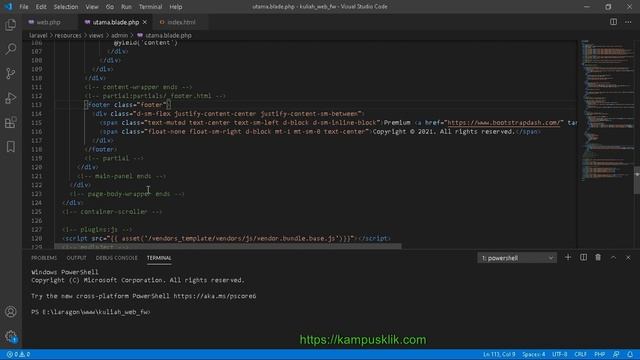The width and height of the screenshot is (640, 360).
Task: Split the terminal panel
Action: tap(583, 258)
